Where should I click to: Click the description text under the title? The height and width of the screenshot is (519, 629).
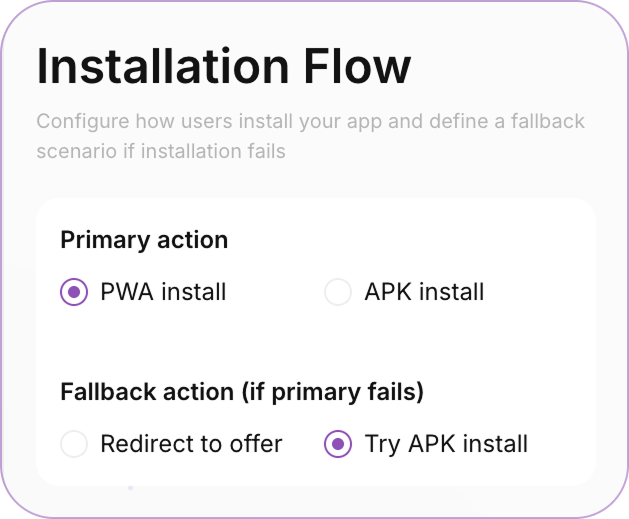tap(310, 136)
